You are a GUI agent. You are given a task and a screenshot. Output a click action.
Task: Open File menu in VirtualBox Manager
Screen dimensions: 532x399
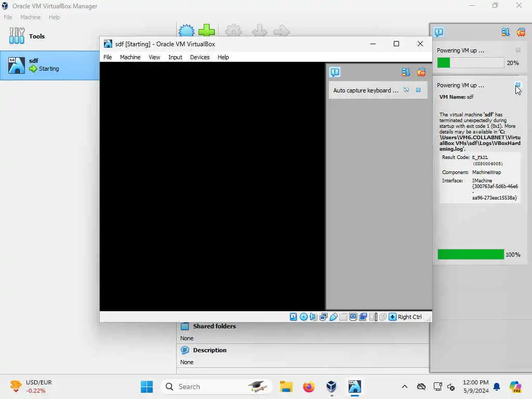tap(8, 17)
